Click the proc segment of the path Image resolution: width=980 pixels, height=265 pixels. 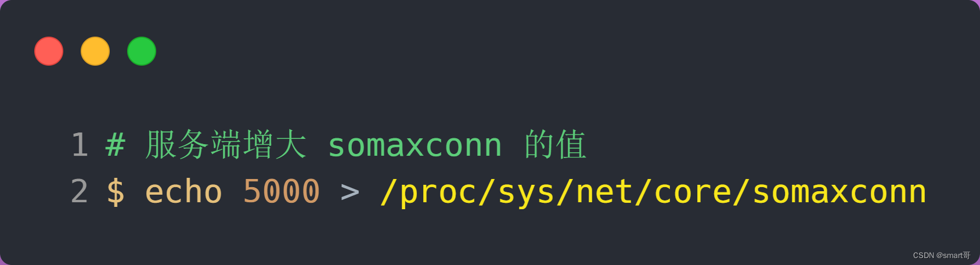[x=438, y=194]
